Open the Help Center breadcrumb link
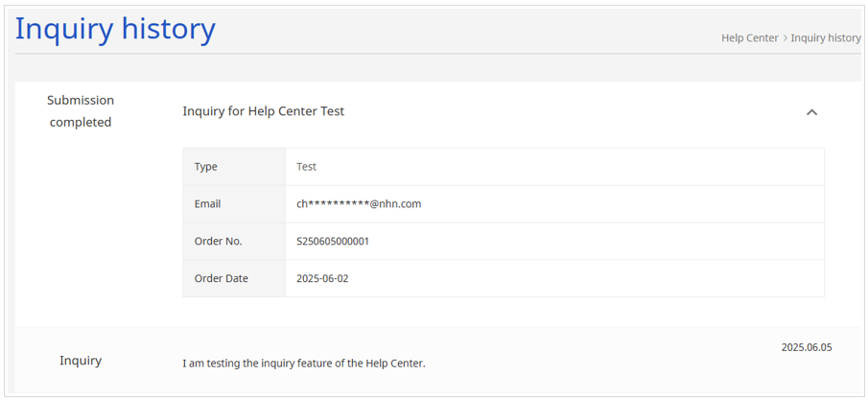 coord(749,38)
